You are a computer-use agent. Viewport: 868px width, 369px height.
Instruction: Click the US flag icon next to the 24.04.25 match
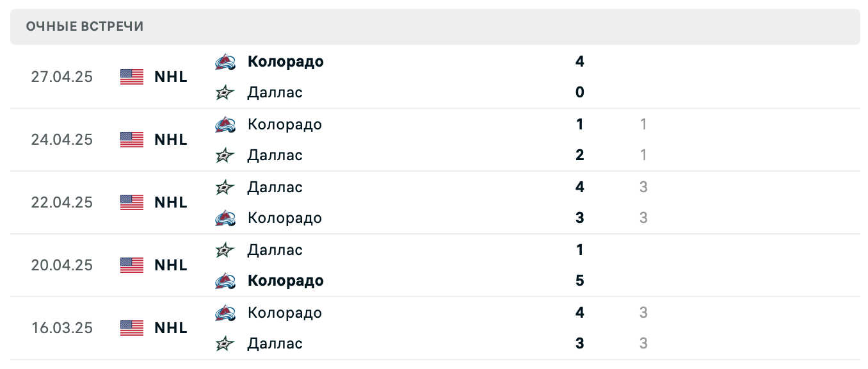[131, 140]
